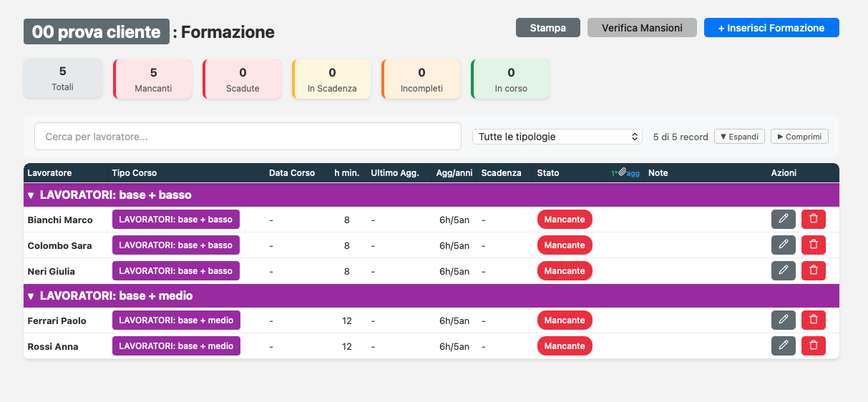
Task: Click the Note column header
Action: [x=658, y=173]
